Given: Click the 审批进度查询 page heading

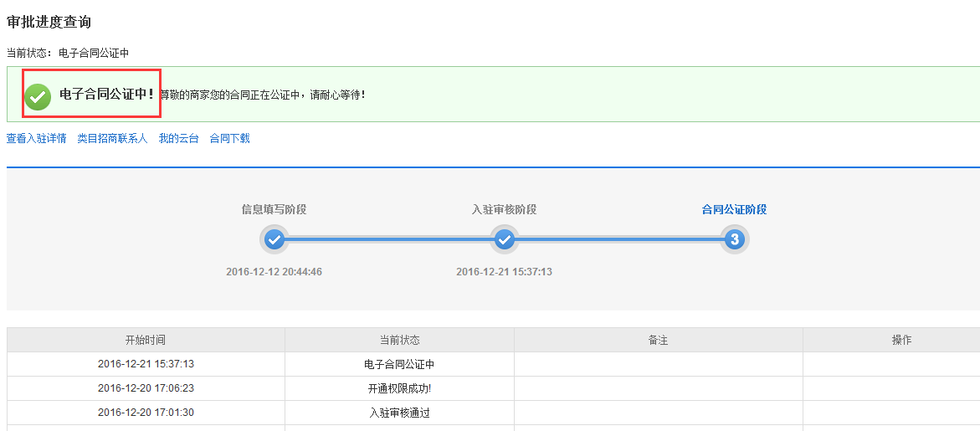Looking at the screenshot, I should coord(49,22).
